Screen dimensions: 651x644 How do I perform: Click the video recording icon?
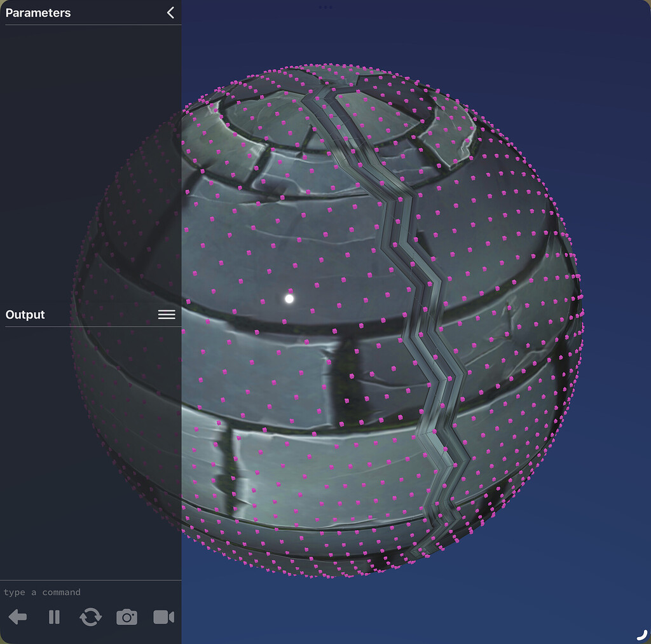[x=164, y=617]
